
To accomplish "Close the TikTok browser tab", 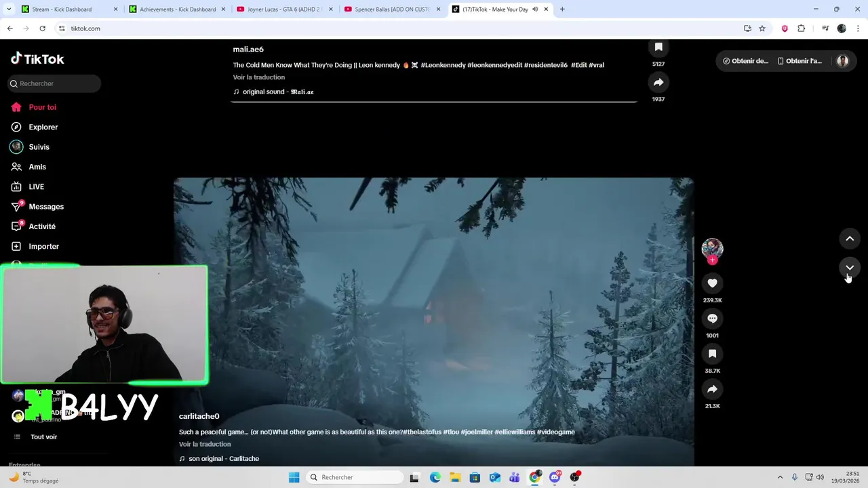I will click(x=546, y=9).
